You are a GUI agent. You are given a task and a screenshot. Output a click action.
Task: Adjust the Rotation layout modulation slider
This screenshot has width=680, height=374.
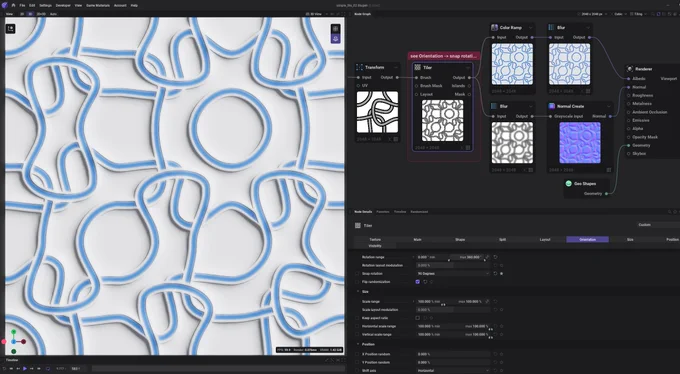453,266
